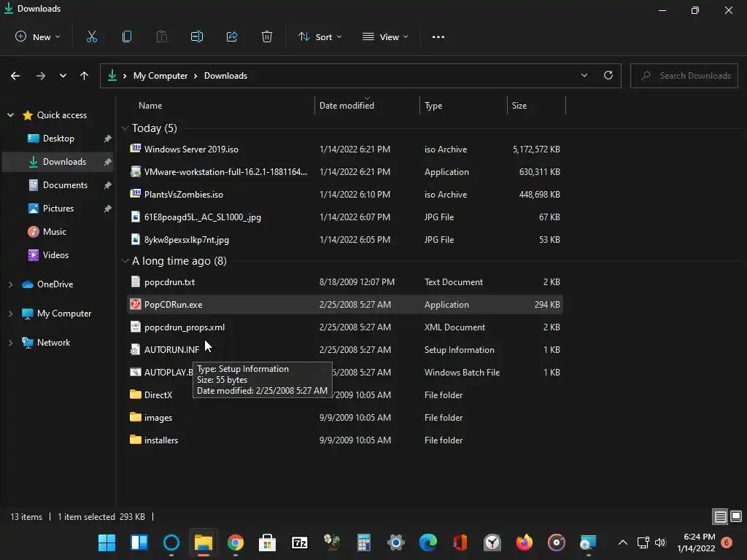Viewport: 747px width, 560px height.
Task: Switch to details view layout icon
Action: pyautogui.click(x=720, y=516)
